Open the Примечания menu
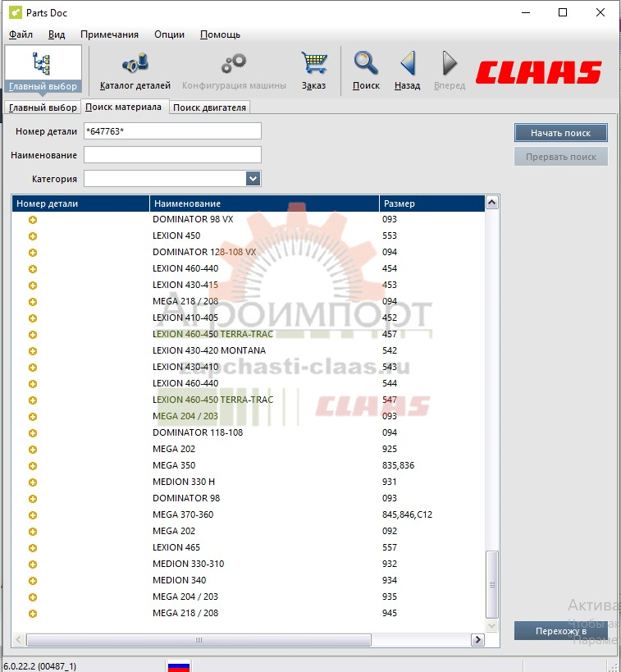Viewport: 621px width, 672px height. click(109, 34)
